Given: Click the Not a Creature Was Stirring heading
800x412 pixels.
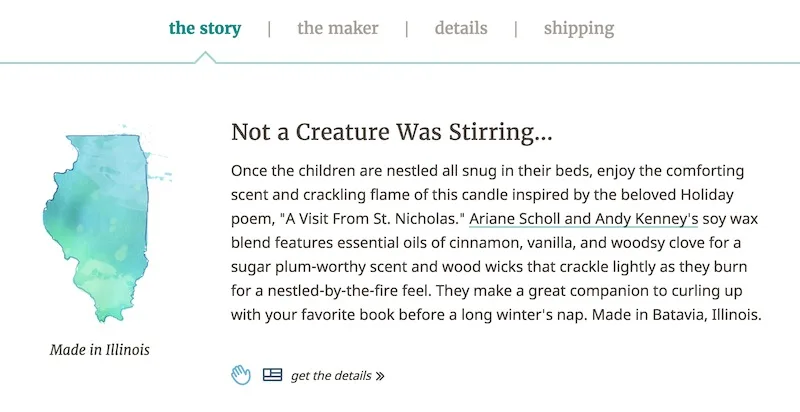Looking at the screenshot, I should 392,132.
